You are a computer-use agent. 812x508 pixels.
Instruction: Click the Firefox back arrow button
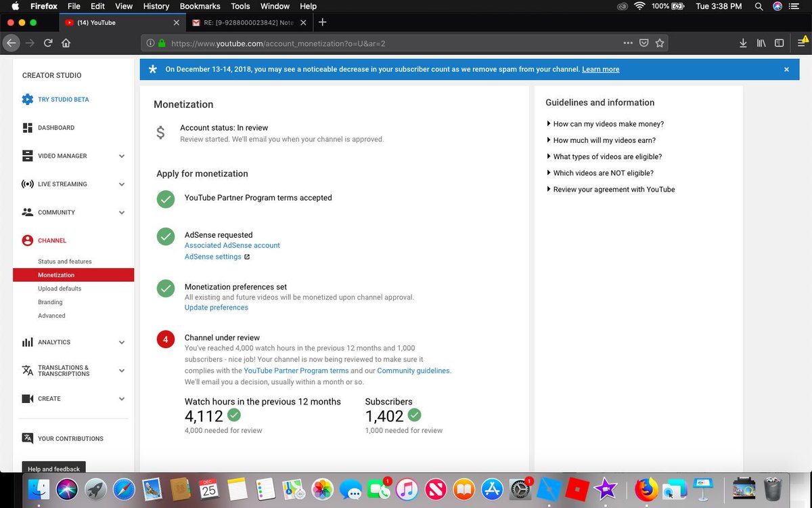[x=11, y=43]
